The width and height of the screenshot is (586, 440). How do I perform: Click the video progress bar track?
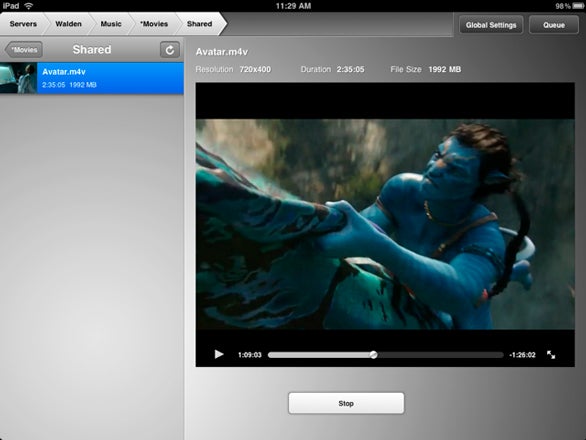coord(386,355)
